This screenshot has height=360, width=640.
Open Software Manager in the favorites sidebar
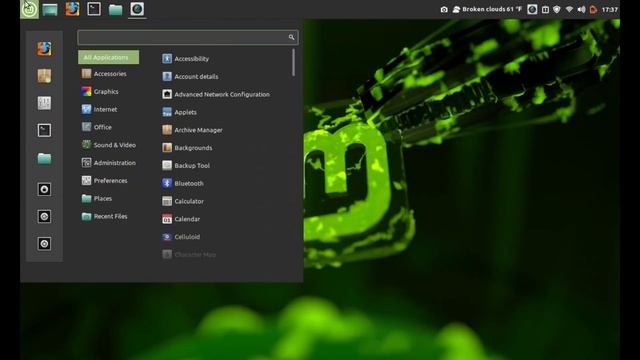coord(44,76)
